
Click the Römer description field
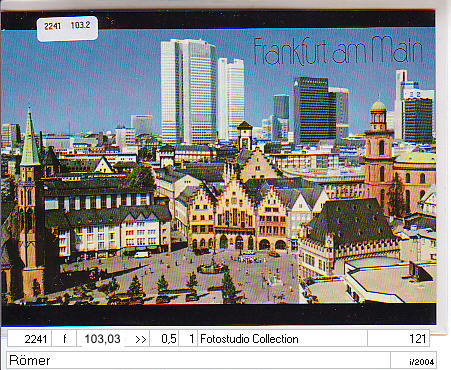tap(198, 360)
